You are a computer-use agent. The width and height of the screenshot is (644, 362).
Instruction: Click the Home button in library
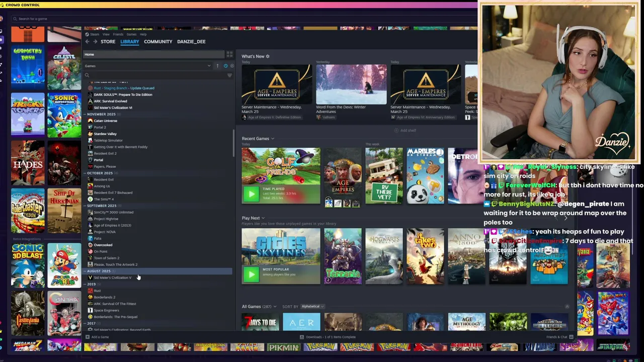154,54
